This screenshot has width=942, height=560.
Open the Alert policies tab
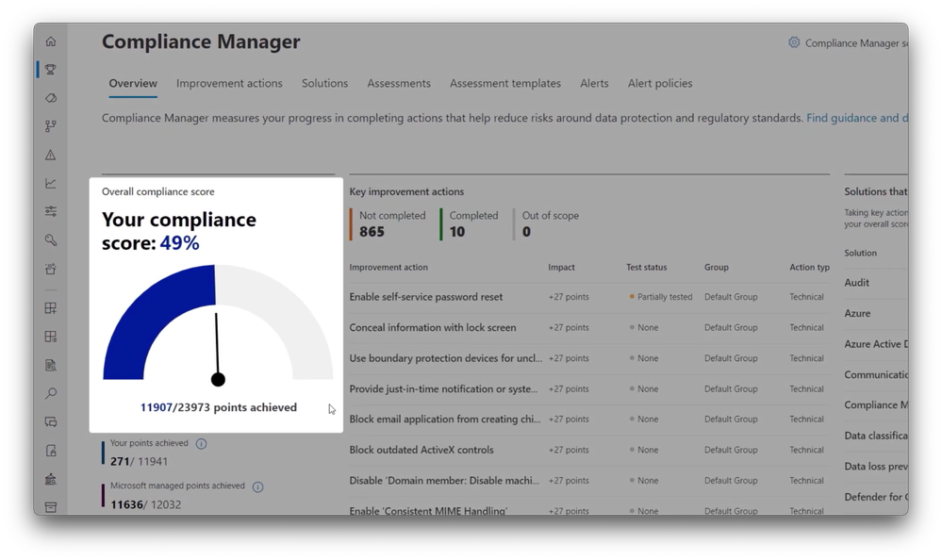pyautogui.click(x=660, y=84)
